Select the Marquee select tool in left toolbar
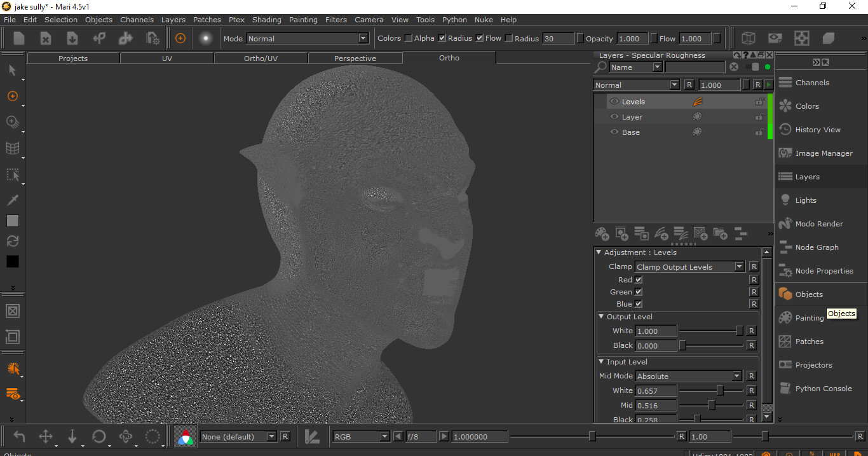 [12, 174]
